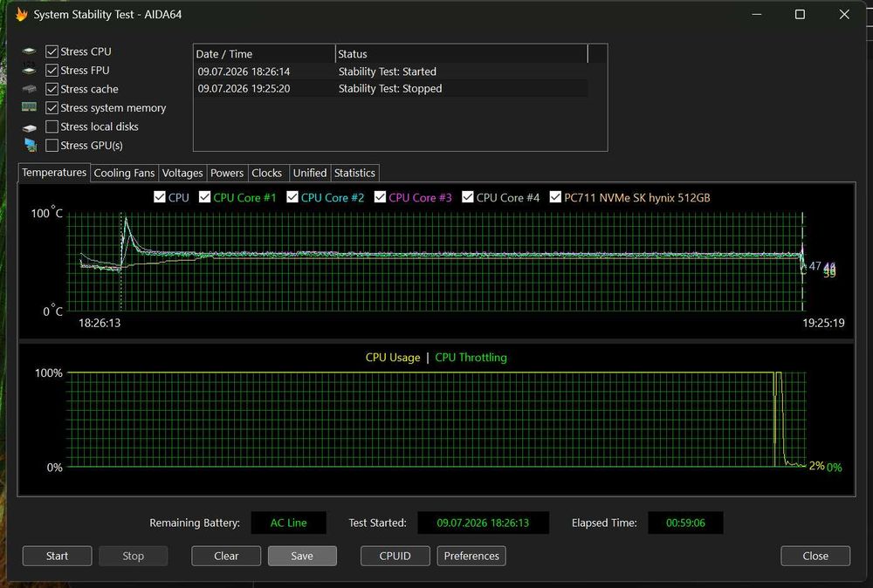Switch to the Statistics tab
This screenshot has height=588, width=873.
pos(354,173)
